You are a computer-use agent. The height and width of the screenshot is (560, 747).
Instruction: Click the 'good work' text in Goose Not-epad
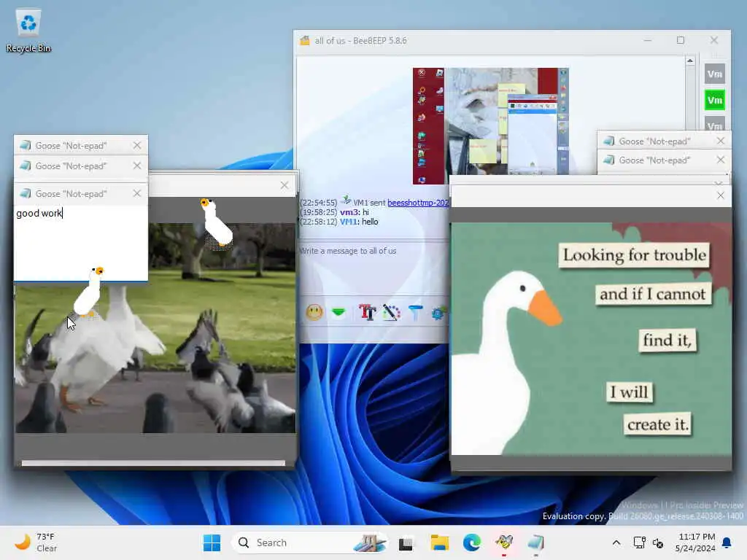point(39,214)
